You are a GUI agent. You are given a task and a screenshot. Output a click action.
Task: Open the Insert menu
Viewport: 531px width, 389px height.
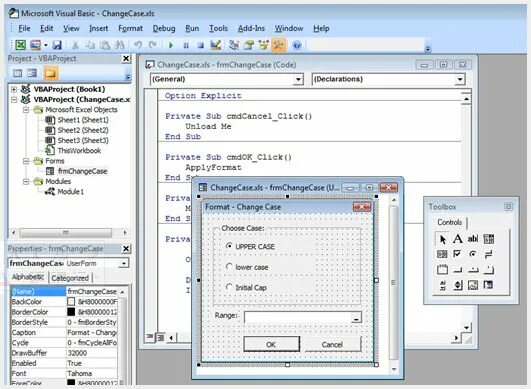coord(99,28)
